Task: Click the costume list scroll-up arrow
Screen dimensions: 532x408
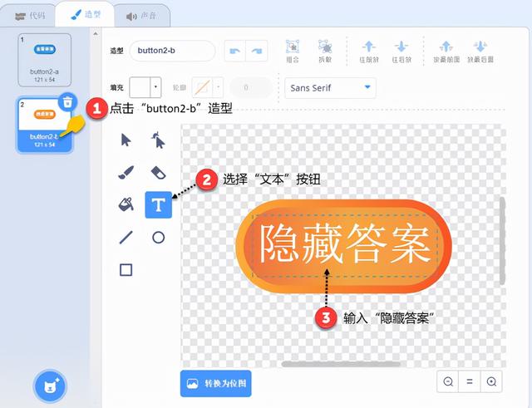Action: 96,33
